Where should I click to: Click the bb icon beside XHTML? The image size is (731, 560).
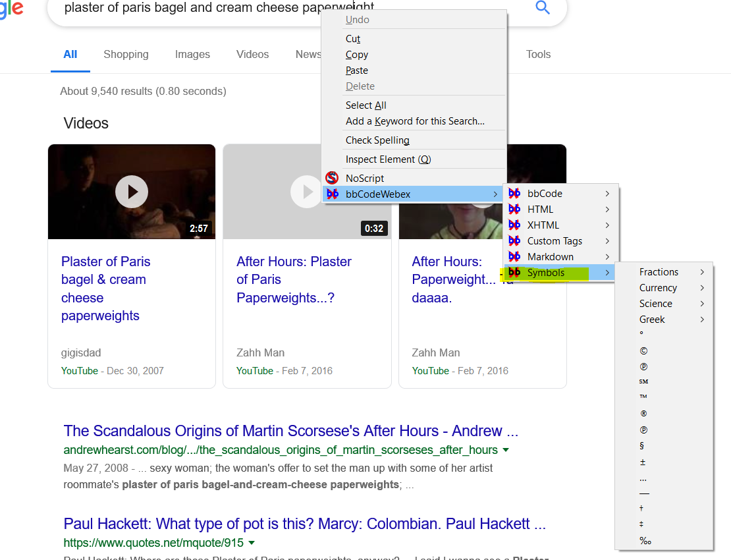point(514,225)
